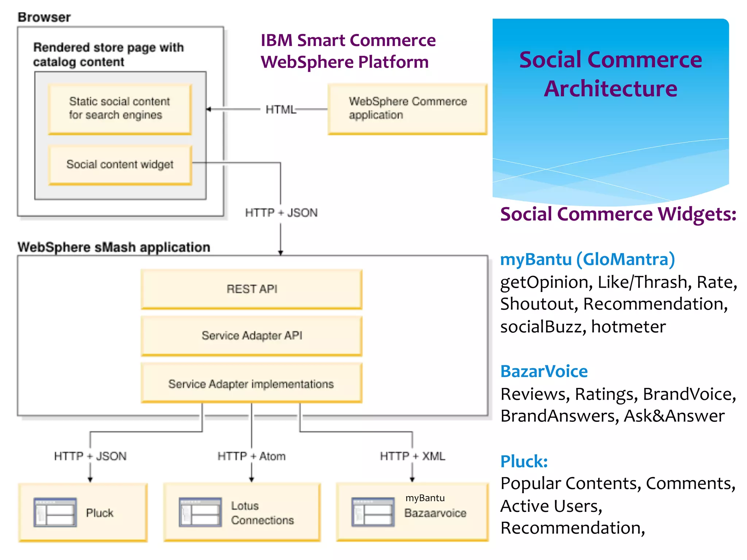Click 'Rendered store page with catalog content' text

coord(108,55)
